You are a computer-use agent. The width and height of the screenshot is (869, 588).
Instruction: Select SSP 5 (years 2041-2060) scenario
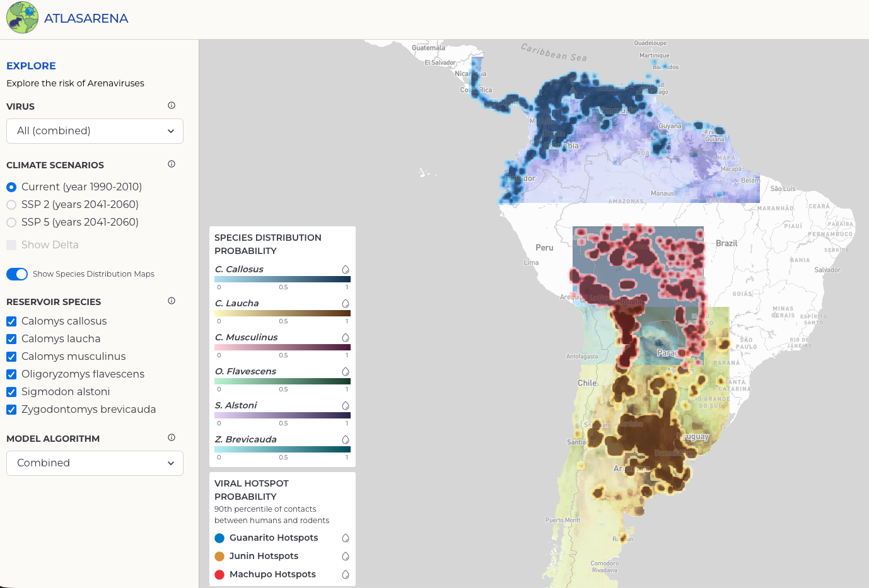(x=11, y=222)
